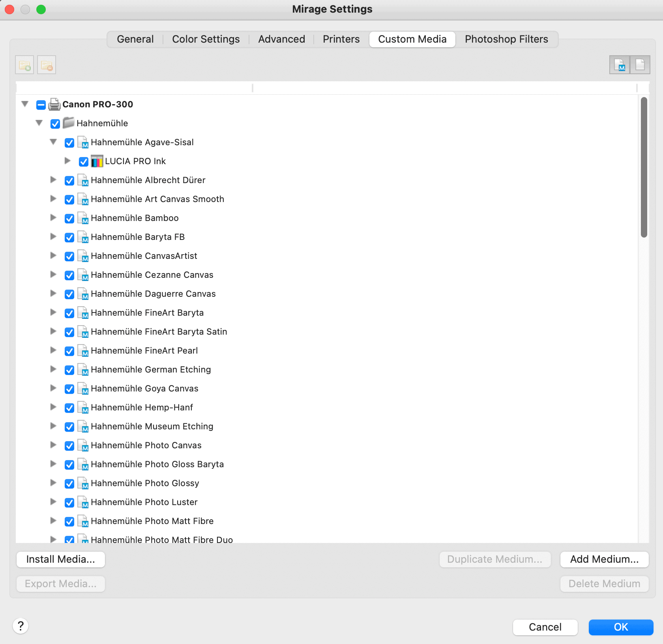Select the Mirage media view icon
This screenshot has height=644, width=663.
(620, 65)
